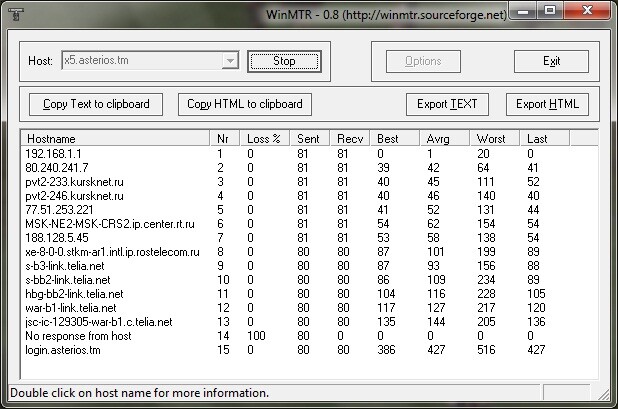This screenshot has height=409, width=618.
Task: Copy Text to clipboard
Action: (96, 104)
